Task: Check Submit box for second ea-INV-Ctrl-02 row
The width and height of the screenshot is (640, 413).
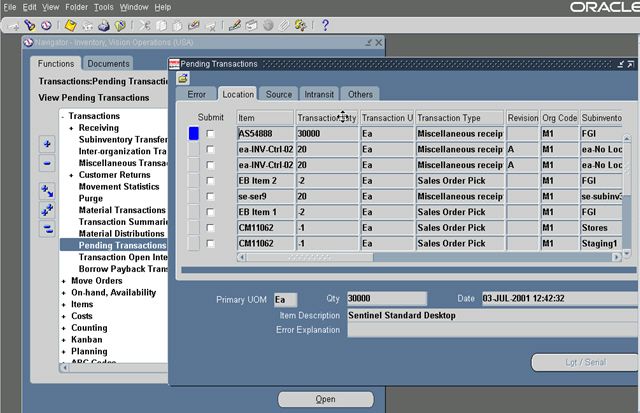Action: [210, 165]
